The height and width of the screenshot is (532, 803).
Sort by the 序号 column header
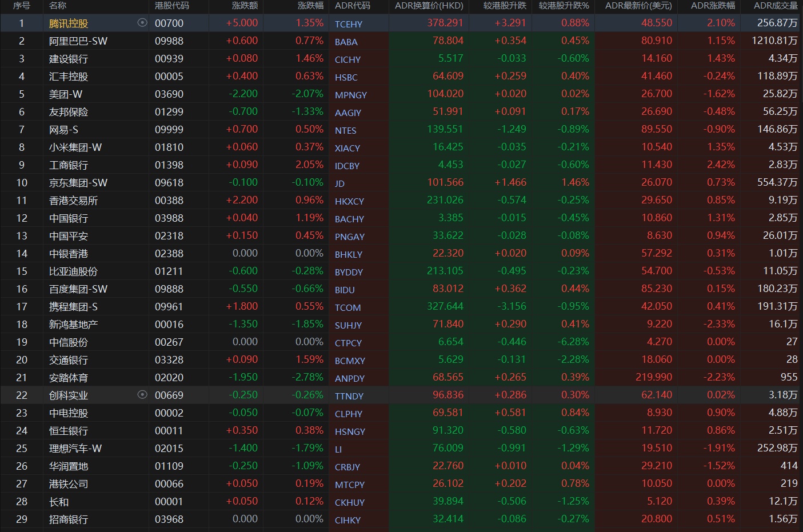22,6
